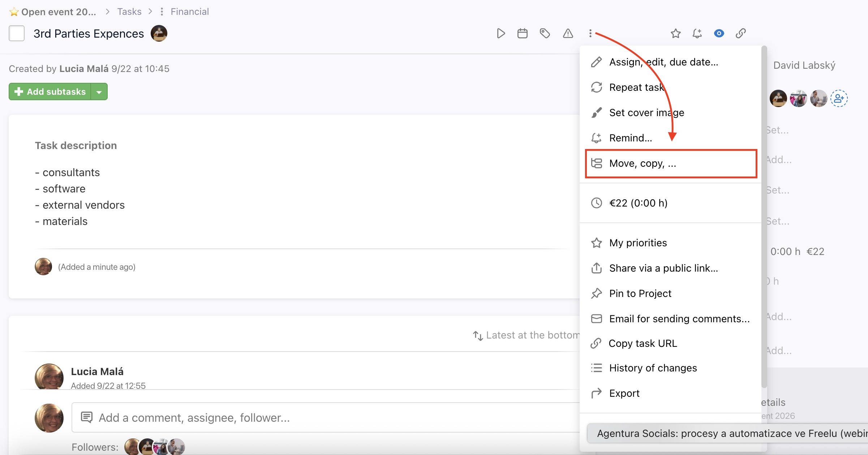Click the dropdown menu scrollbar
This screenshot has height=455, width=868.
764,217
